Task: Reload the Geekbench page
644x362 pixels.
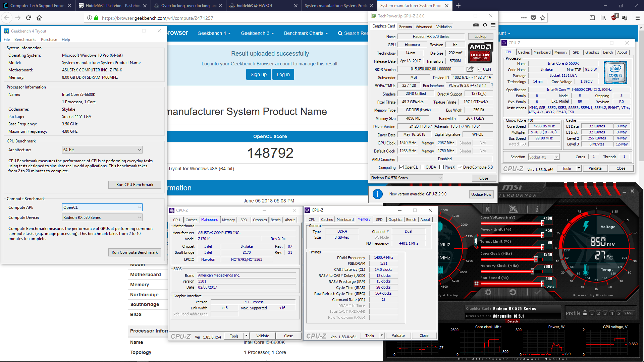Action: click(x=29, y=18)
